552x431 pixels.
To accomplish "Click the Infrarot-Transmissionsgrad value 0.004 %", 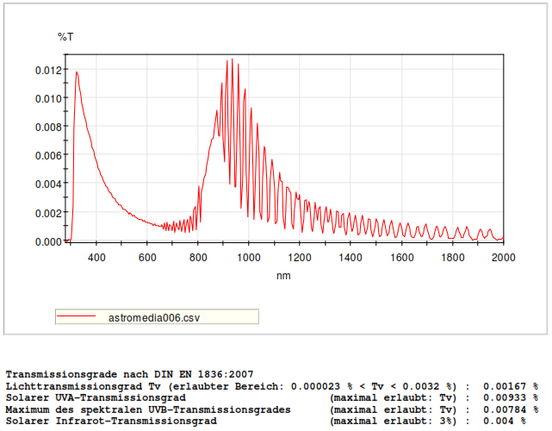I will [x=504, y=421].
